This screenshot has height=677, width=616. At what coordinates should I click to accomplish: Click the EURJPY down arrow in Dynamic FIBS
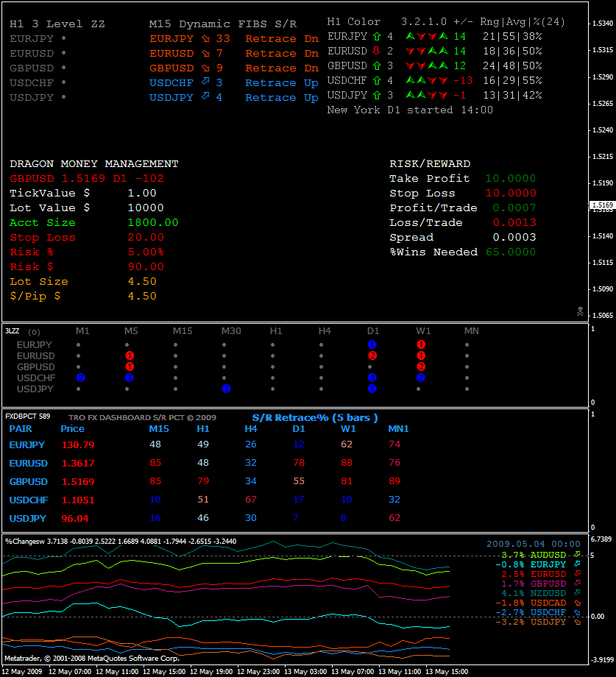pyautogui.click(x=205, y=39)
